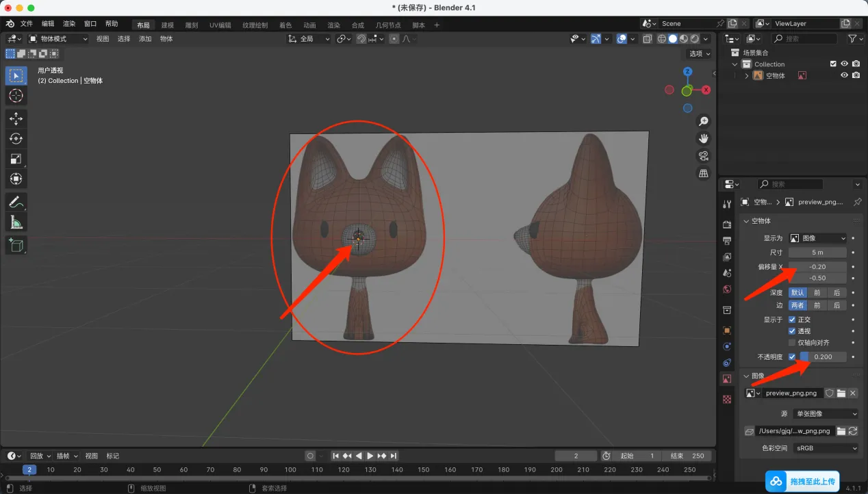Open the 显示为 图像 dropdown
The width and height of the screenshot is (868, 494).
(x=818, y=238)
